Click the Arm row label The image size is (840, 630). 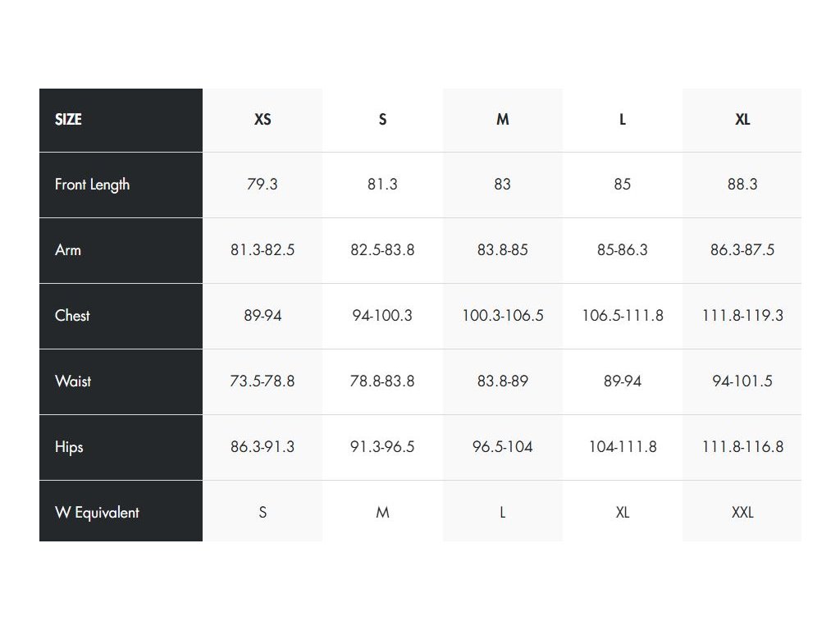click(x=68, y=250)
